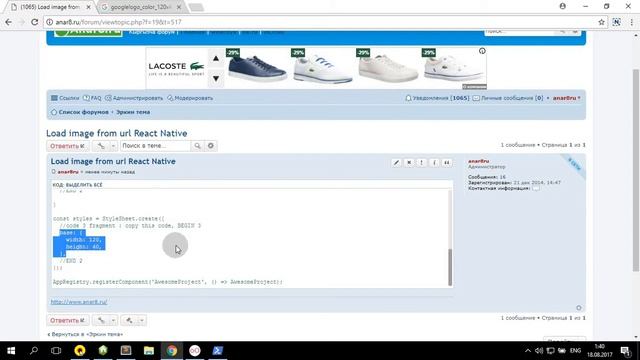Open Windows Start menu
Image resolution: width=640 pixels, height=360 pixels.
11,351
